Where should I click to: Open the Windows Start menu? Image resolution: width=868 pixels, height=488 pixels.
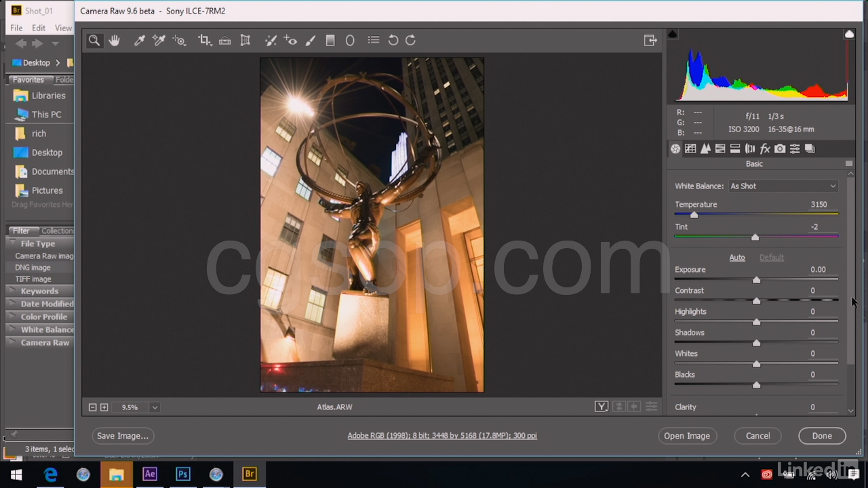tap(16, 474)
